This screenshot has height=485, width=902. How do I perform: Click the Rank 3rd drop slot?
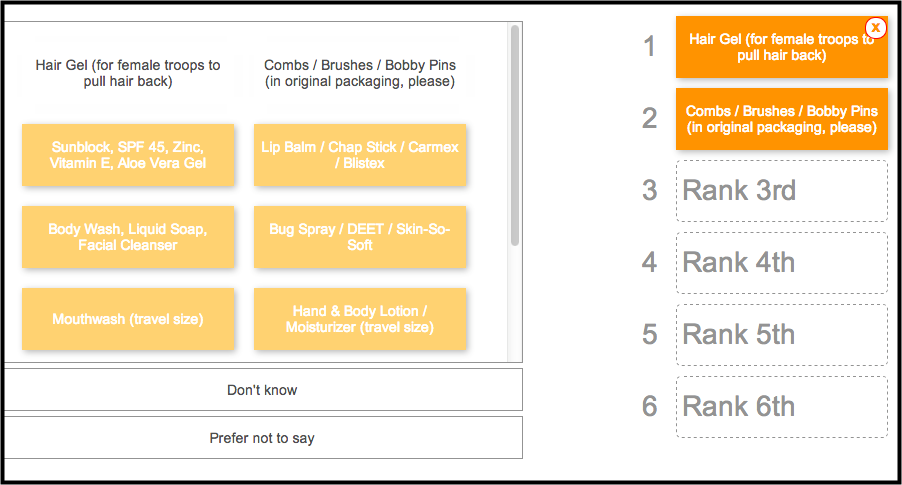(x=782, y=190)
